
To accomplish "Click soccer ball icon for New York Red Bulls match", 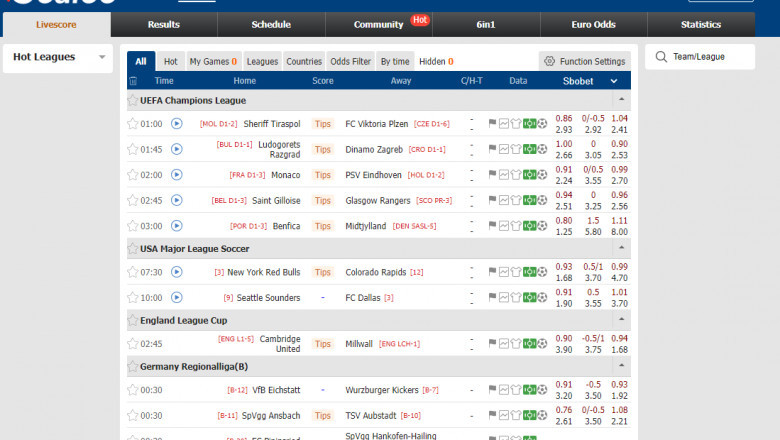I will click(x=542, y=272).
